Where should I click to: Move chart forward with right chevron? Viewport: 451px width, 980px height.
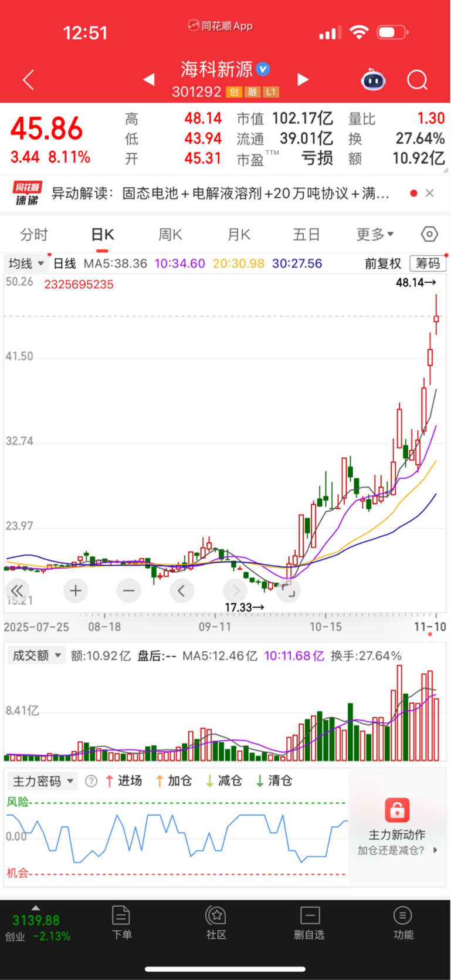pos(235,590)
